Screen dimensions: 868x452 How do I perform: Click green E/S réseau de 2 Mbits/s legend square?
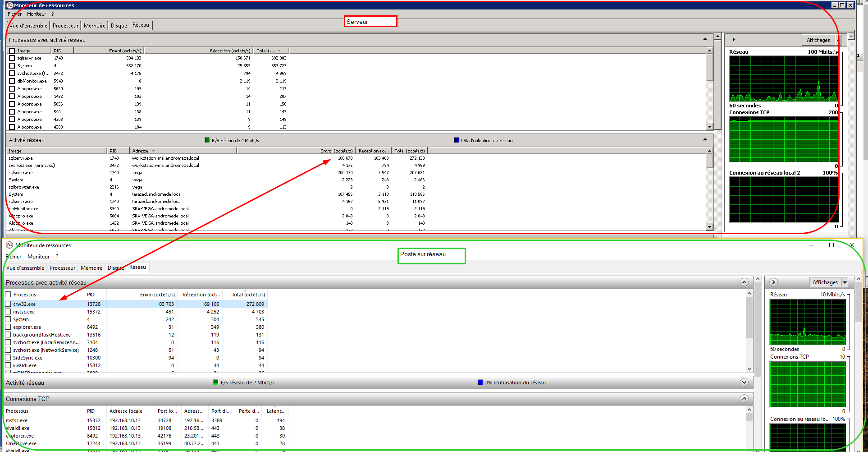215,383
